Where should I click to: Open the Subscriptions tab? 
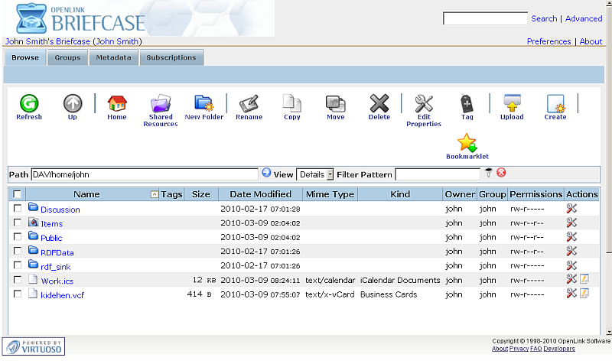(171, 57)
